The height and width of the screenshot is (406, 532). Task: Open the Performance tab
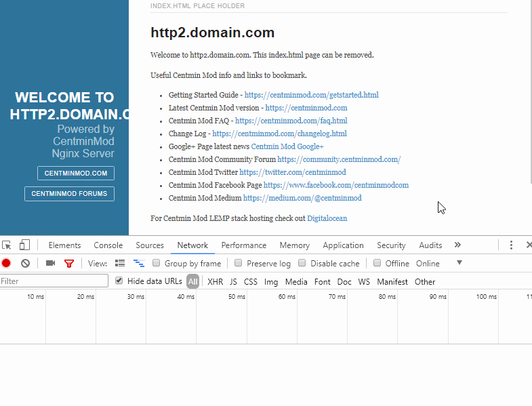tap(244, 245)
